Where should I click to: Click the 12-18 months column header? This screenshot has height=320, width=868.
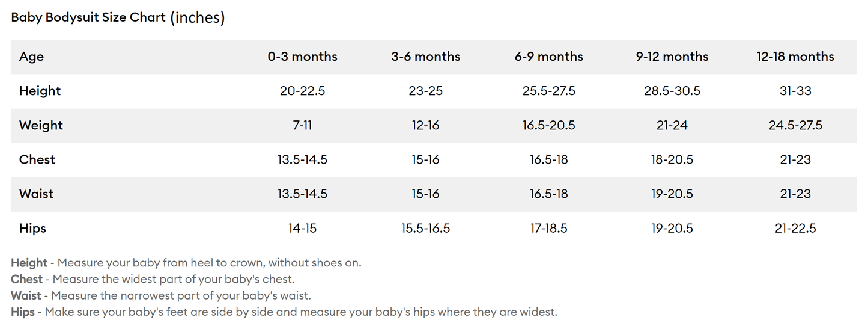(x=795, y=57)
